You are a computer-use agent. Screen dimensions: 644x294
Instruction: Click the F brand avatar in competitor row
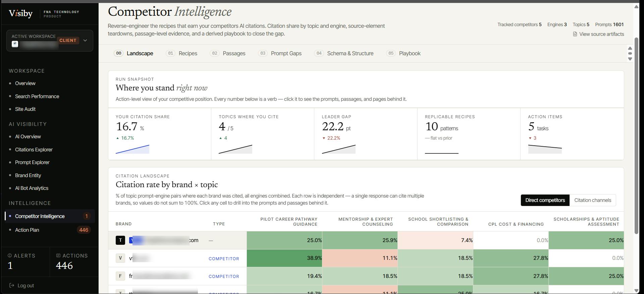coord(120,276)
